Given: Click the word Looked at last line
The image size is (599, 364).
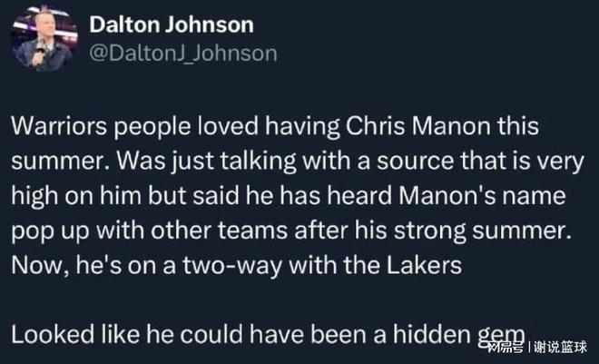Looking at the screenshot, I should pos(53,335).
